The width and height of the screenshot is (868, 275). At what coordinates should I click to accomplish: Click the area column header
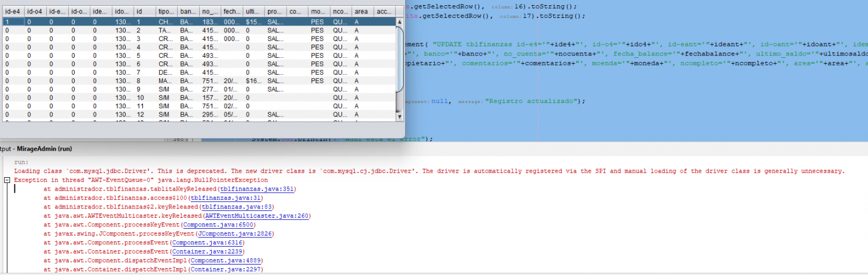(363, 12)
